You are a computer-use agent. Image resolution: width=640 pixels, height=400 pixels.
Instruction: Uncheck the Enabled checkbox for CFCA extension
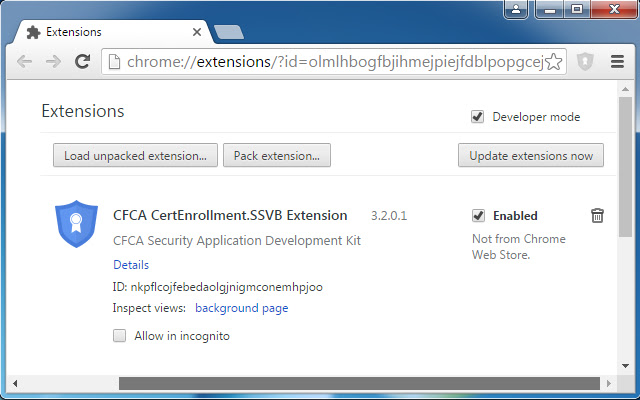click(478, 216)
